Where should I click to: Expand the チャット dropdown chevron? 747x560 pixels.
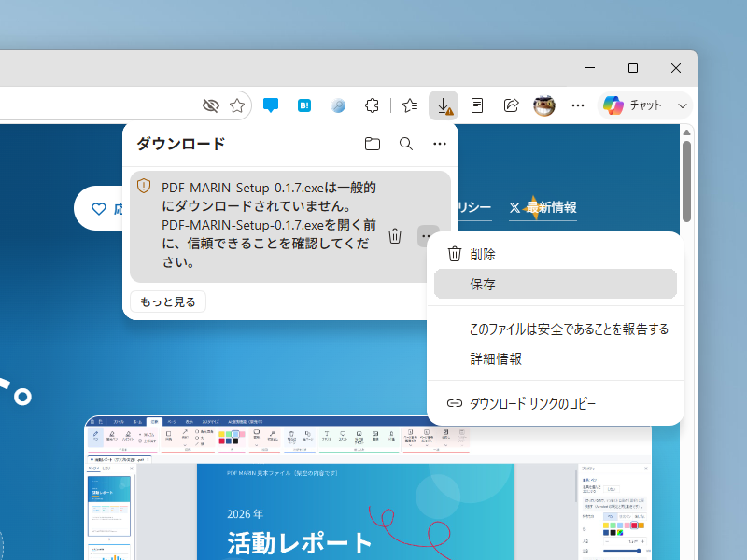point(683,105)
